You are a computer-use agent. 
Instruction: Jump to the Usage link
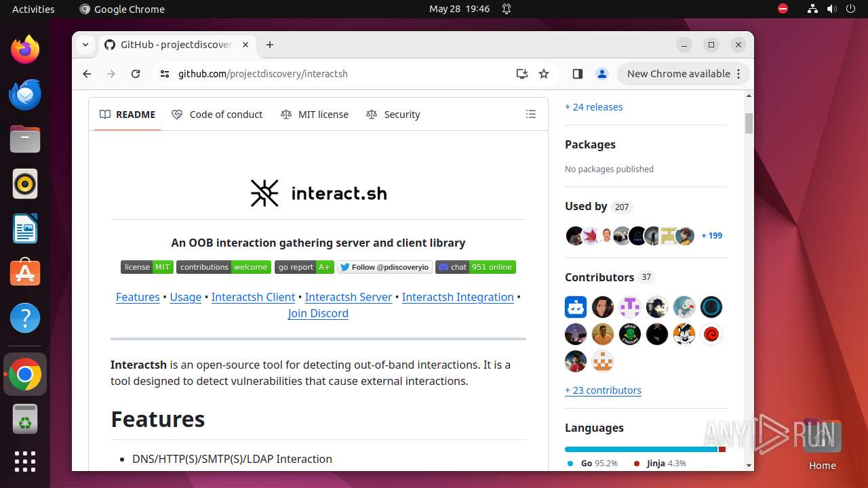coord(186,297)
